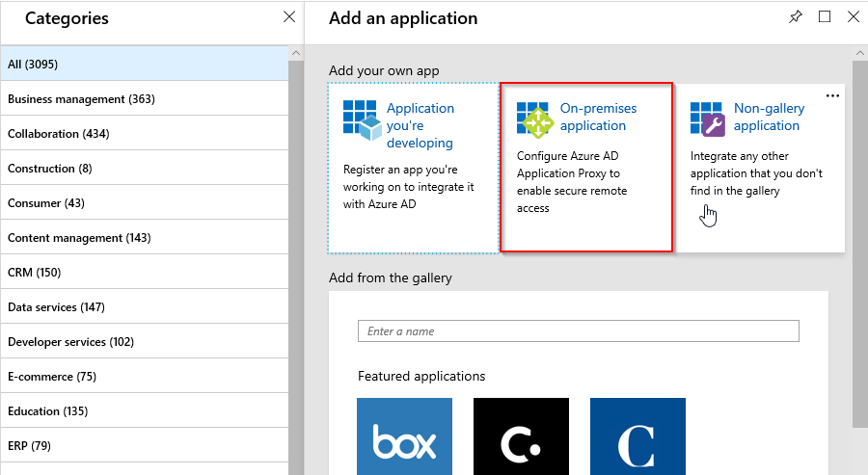
Task: Click the Categories list vertical scrollbar
Action: (296, 241)
